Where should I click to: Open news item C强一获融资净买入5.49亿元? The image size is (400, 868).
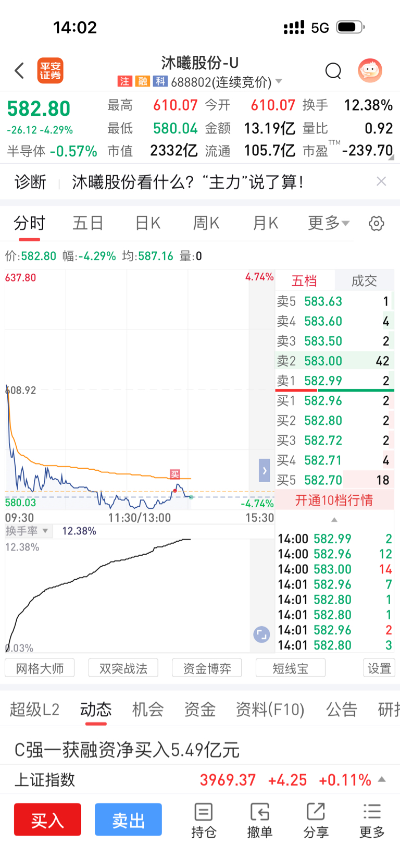(127, 750)
